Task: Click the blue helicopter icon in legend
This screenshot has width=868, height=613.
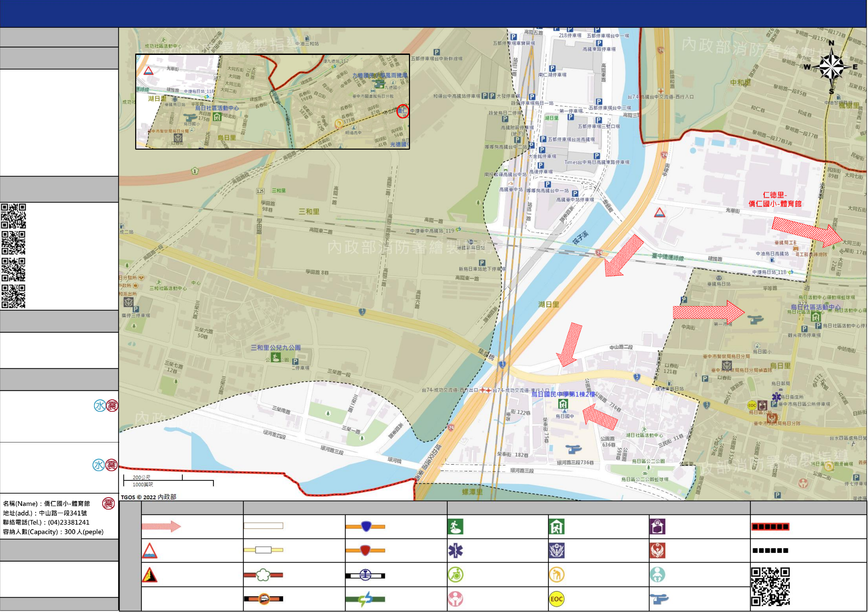Action: click(x=659, y=599)
